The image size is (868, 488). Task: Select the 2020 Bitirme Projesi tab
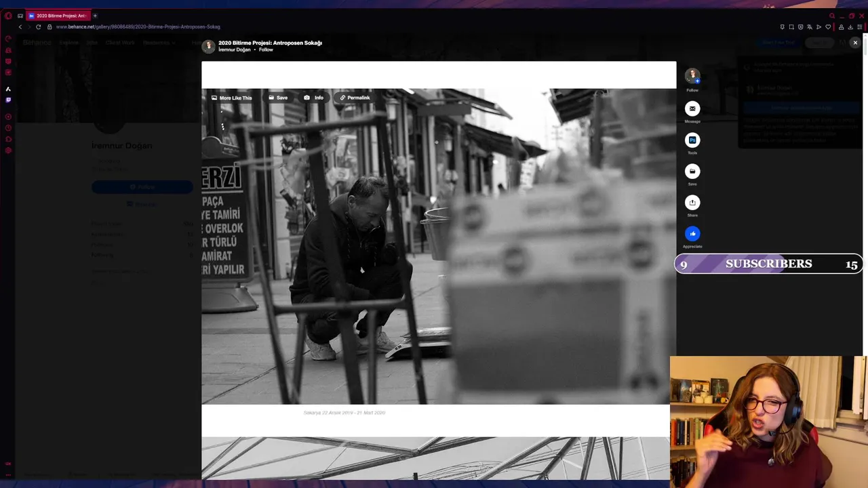coord(58,16)
